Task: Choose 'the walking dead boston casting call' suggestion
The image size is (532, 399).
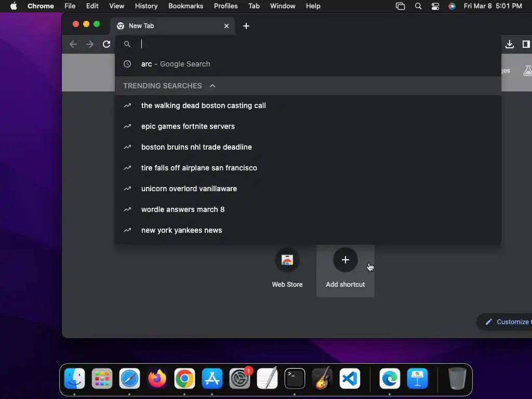Action: (308, 105)
